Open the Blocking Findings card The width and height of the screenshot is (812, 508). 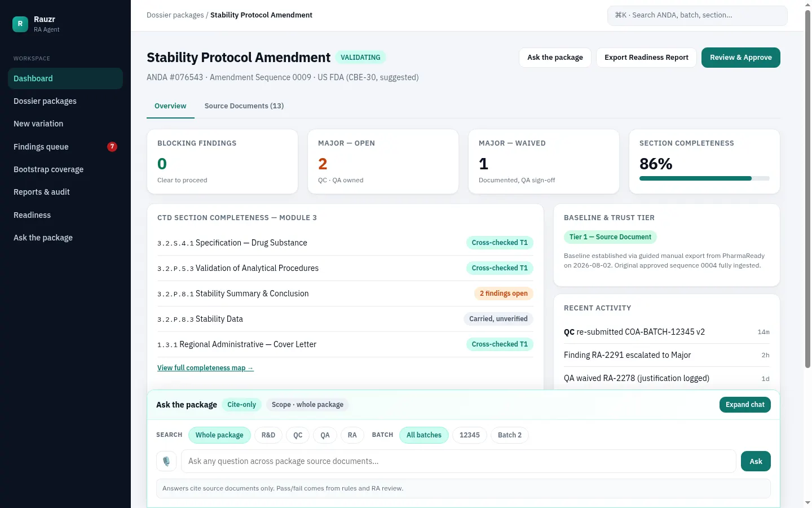tap(222, 161)
